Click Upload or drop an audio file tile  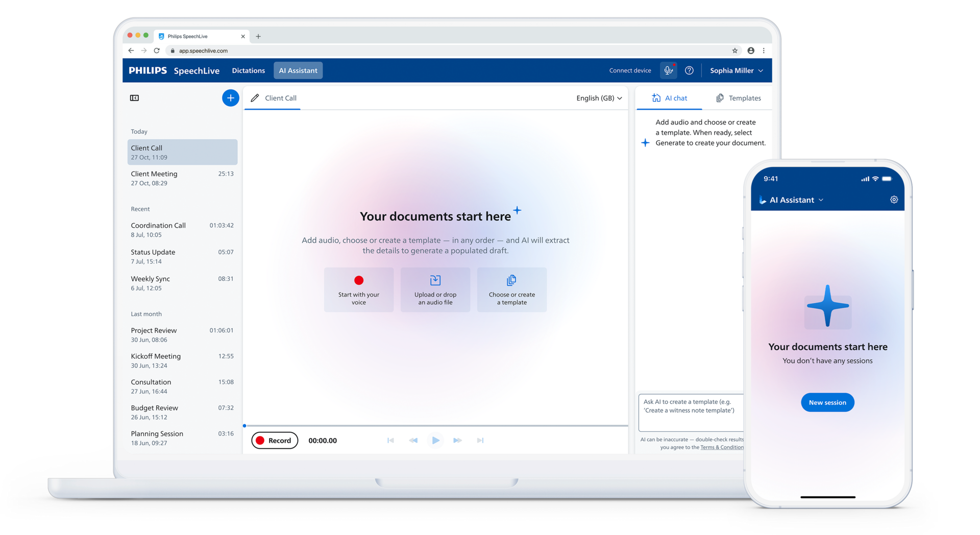[435, 289]
